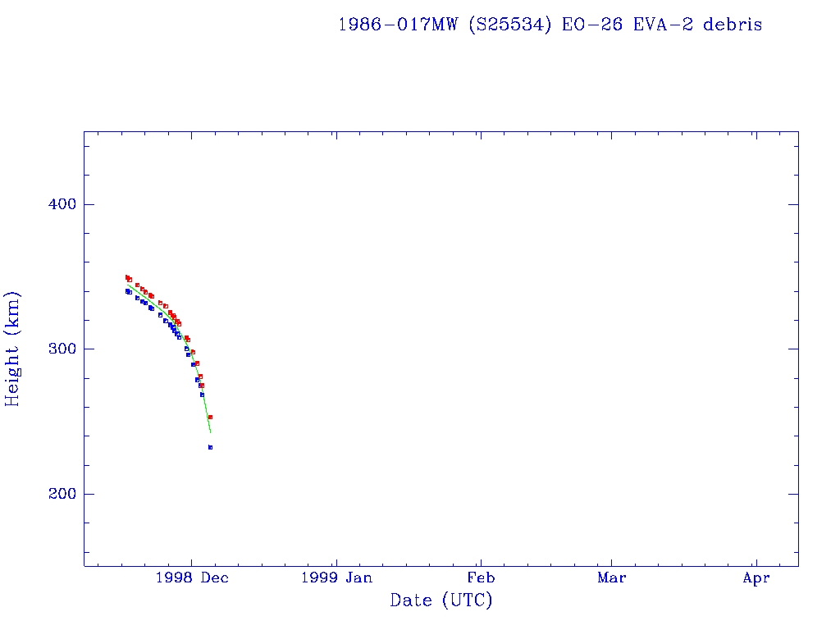840x630 pixels.
Task: Click the lowest blue data point
Action: click(210, 447)
